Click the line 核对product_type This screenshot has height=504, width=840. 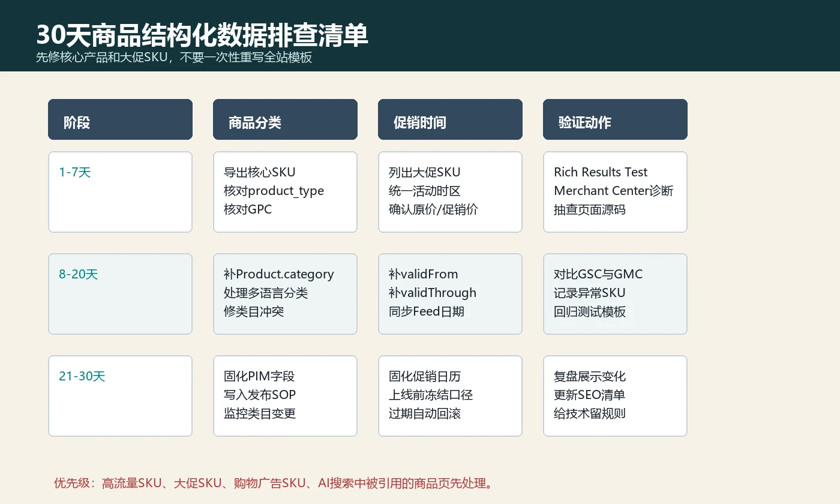[x=274, y=191]
